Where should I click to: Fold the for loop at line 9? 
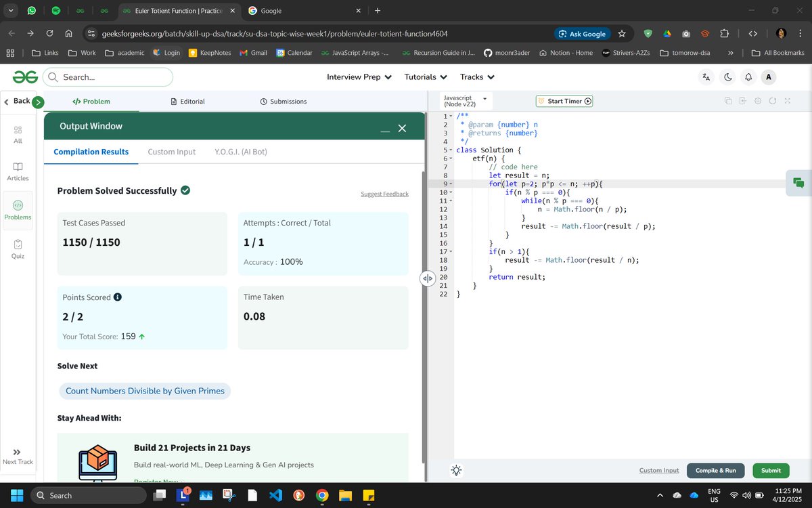point(451,184)
